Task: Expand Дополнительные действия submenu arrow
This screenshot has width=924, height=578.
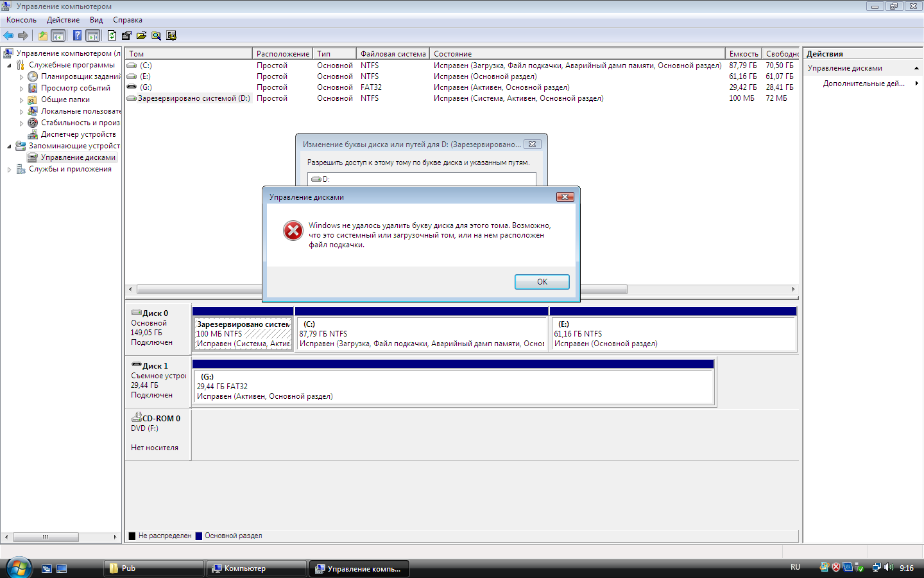Action: (917, 83)
